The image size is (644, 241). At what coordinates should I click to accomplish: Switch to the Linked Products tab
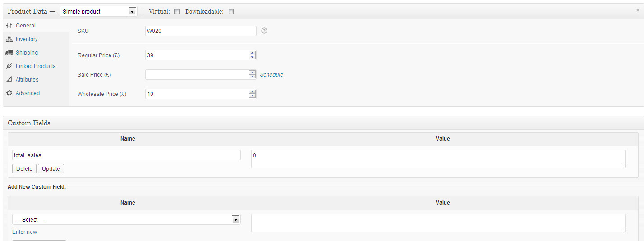point(36,66)
